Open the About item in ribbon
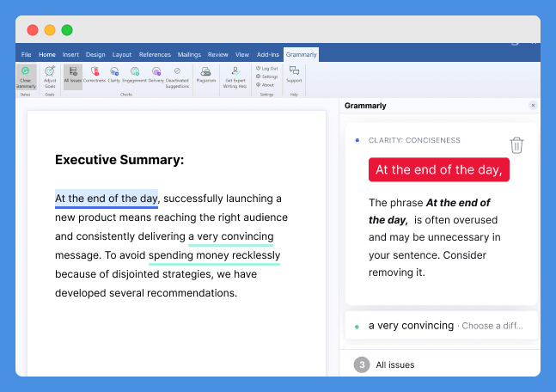 pos(266,85)
